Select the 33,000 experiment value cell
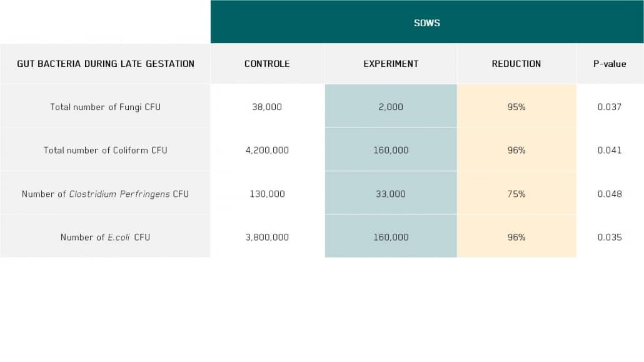 [x=391, y=194]
